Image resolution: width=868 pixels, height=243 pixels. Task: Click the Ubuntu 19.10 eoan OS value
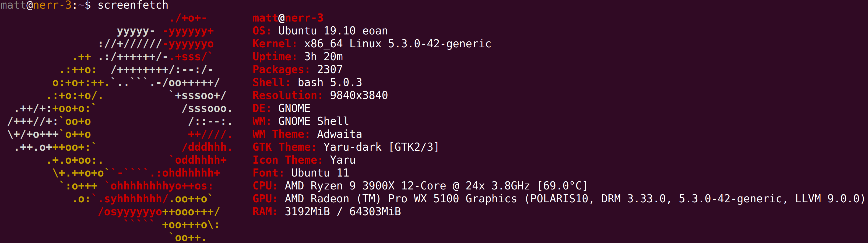coord(333,31)
